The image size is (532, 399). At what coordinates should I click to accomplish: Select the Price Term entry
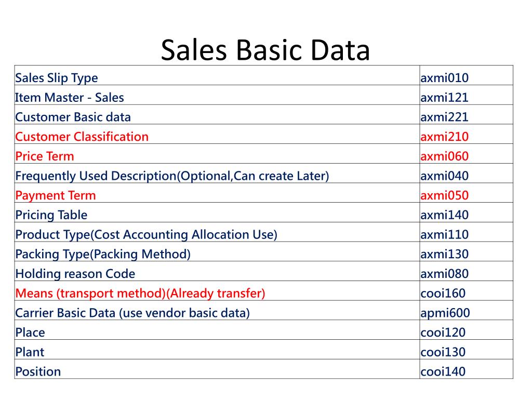tap(45, 156)
